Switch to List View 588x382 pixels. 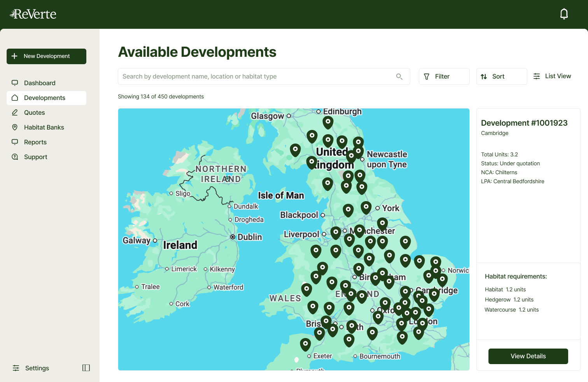[x=552, y=76]
